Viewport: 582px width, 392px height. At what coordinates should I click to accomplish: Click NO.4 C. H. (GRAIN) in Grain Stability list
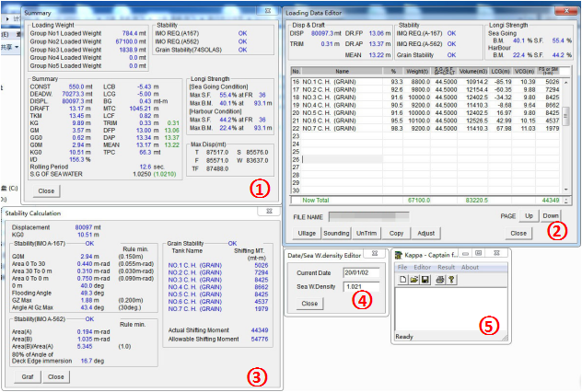click(x=195, y=287)
